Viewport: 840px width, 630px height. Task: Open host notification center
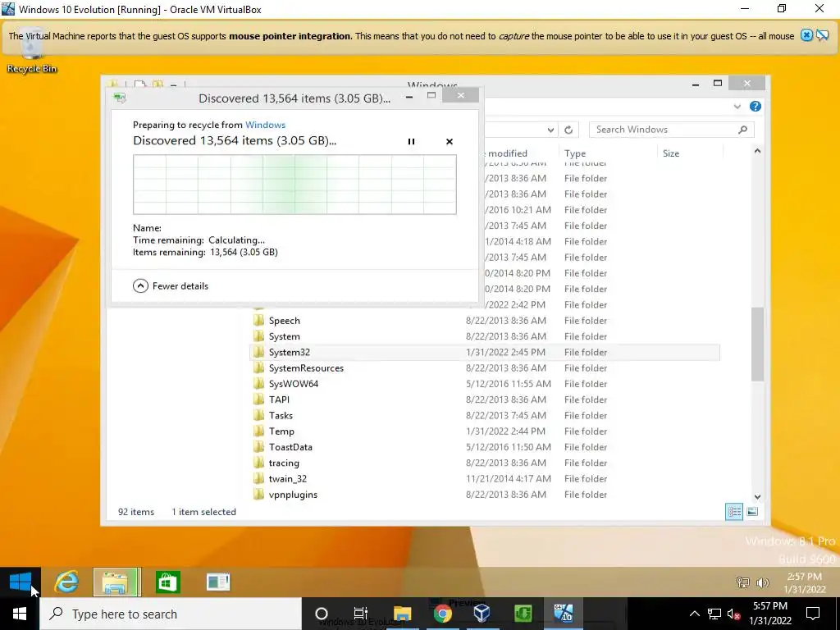813,614
